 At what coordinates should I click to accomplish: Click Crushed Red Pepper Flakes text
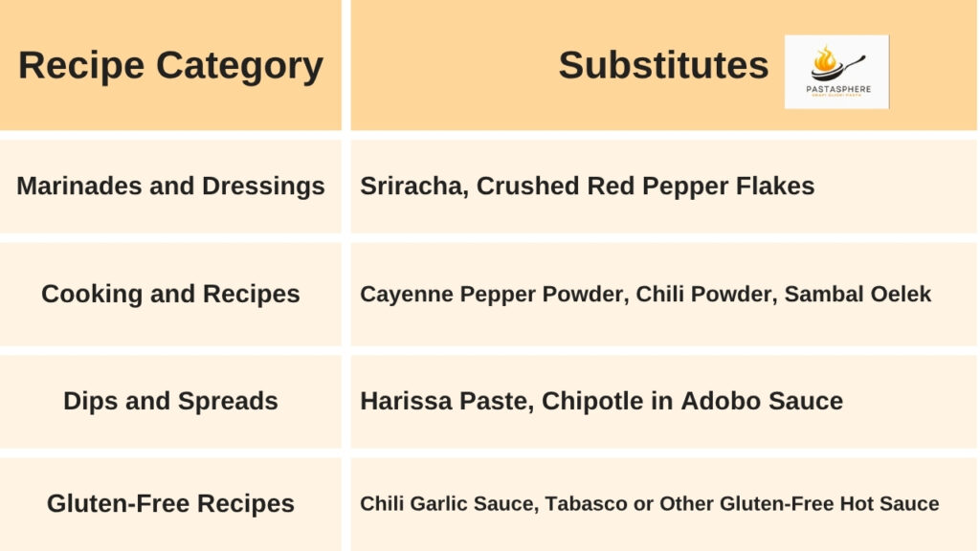coord(646,187)
